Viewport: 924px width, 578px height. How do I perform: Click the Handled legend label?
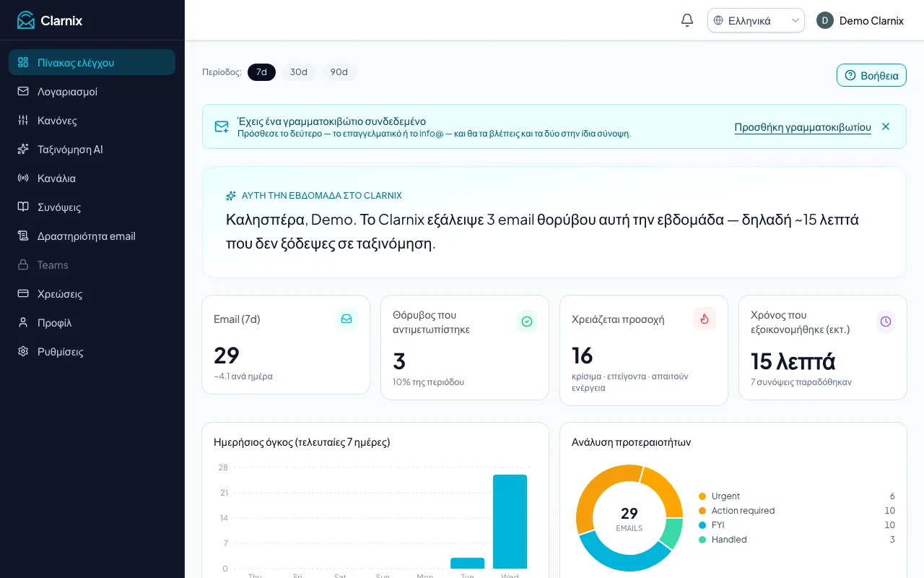(729, 540)
